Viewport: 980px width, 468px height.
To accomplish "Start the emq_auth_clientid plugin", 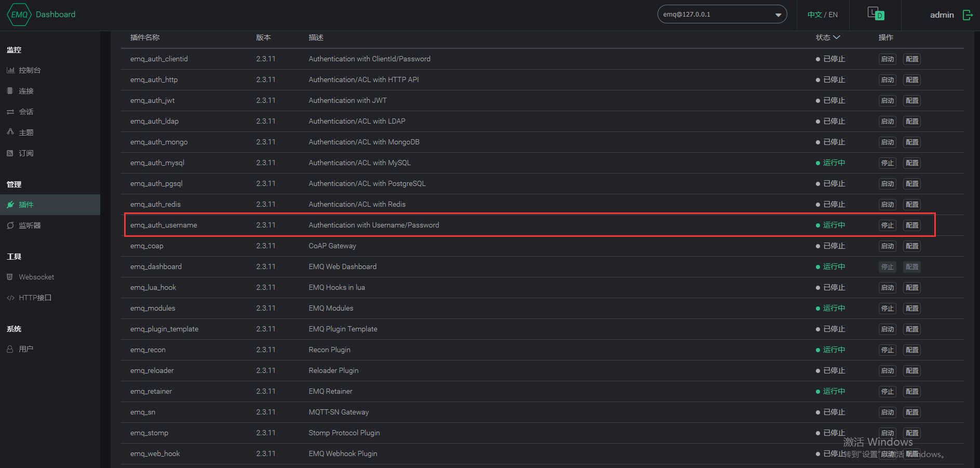I will (888, 59).
